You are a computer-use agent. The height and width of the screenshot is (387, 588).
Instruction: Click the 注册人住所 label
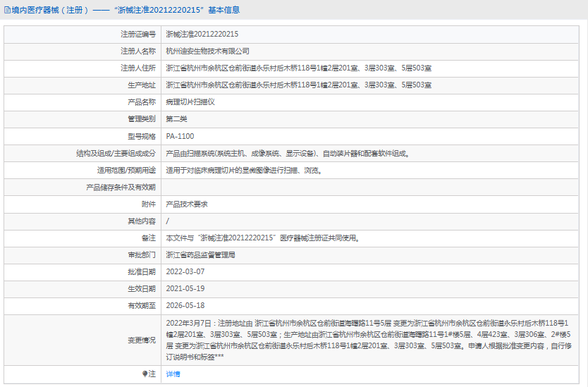pos(137,68)
